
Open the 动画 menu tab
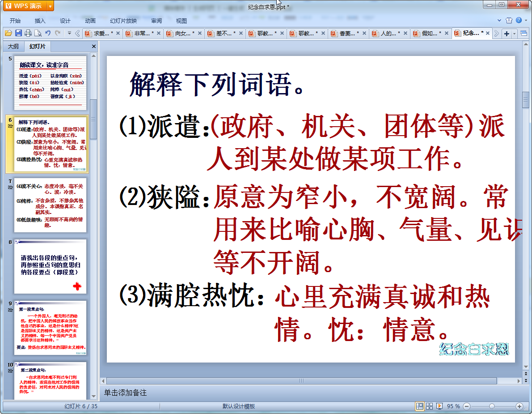pyautogui.click(x=90, y=21)
